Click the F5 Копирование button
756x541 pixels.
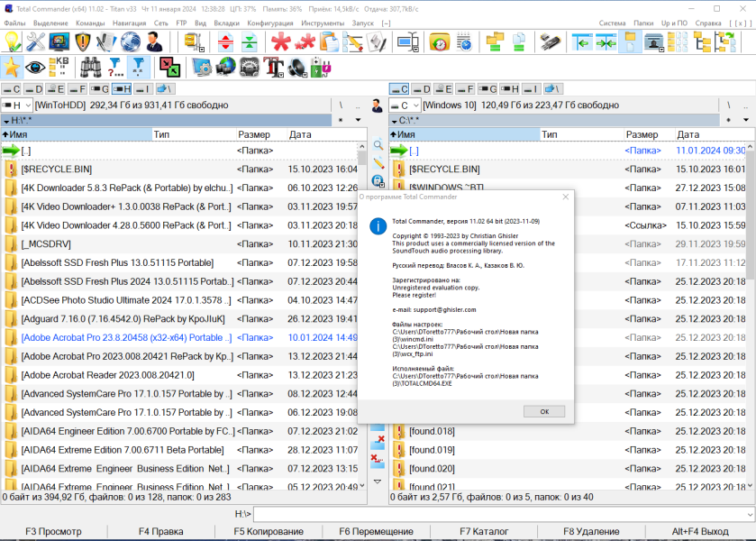coord(269,531)
